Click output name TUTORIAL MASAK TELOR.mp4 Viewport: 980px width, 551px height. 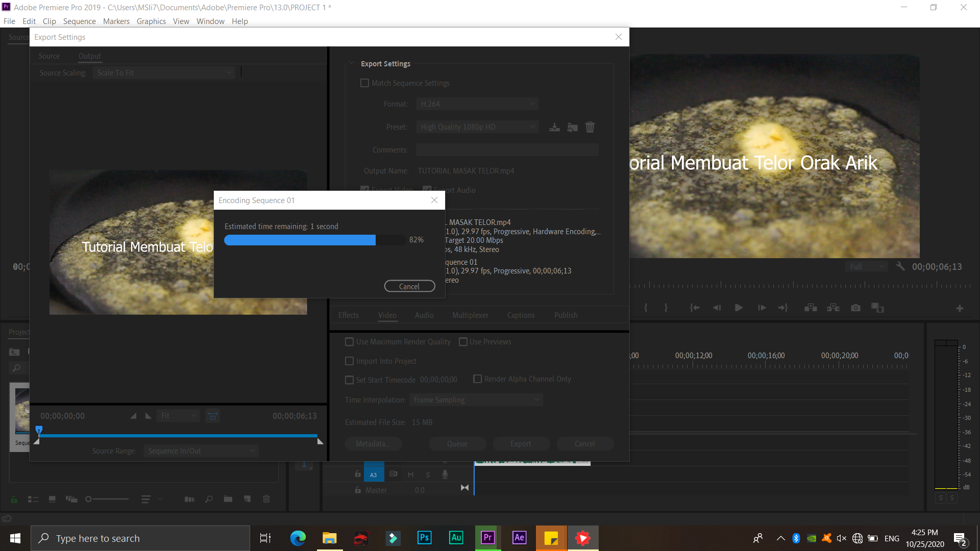click(466, 171)
